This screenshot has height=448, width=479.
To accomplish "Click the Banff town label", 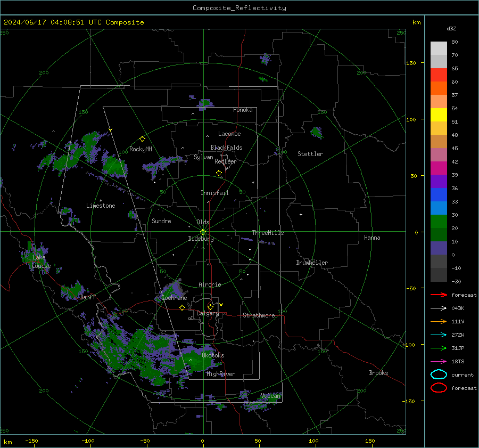I will pyautogui.click(x=88, y=297).
